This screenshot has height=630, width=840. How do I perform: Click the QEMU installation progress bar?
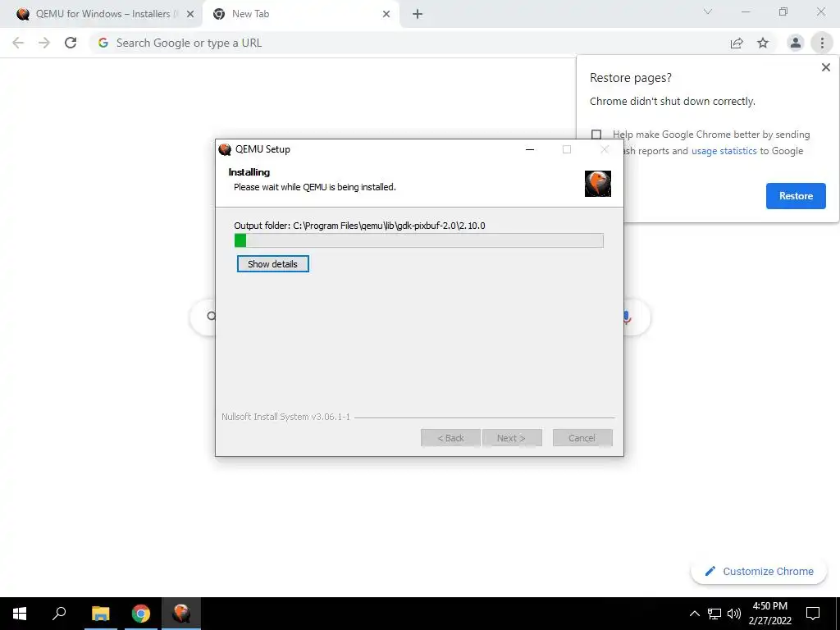419,240
